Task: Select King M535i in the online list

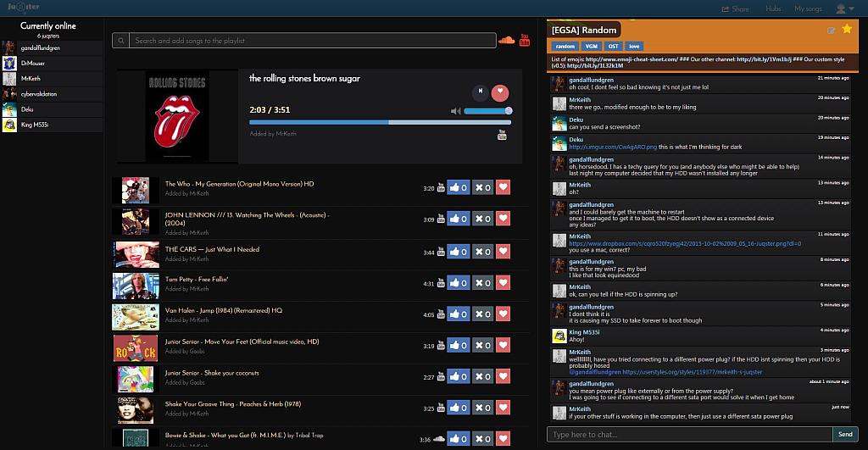Action: (52, 125)
